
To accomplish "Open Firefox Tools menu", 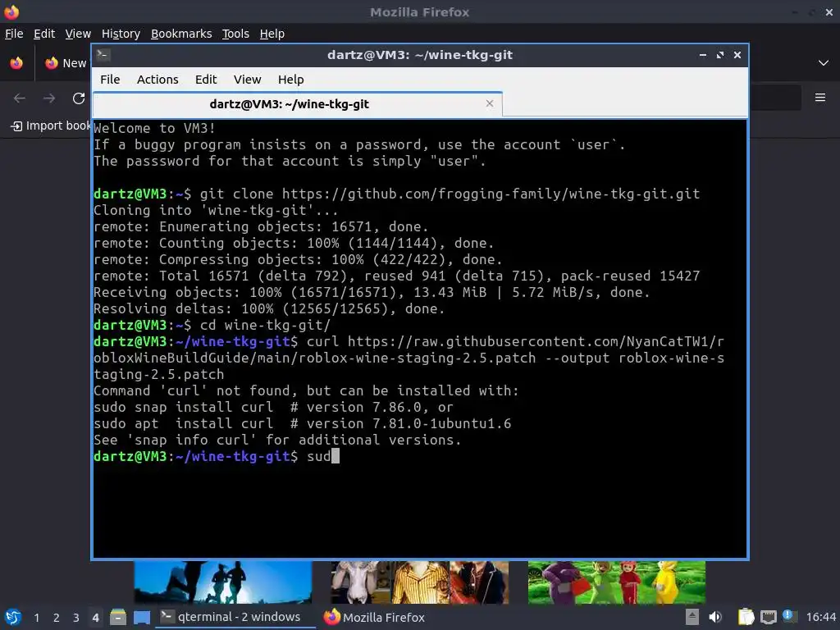I will pos(235,33).
